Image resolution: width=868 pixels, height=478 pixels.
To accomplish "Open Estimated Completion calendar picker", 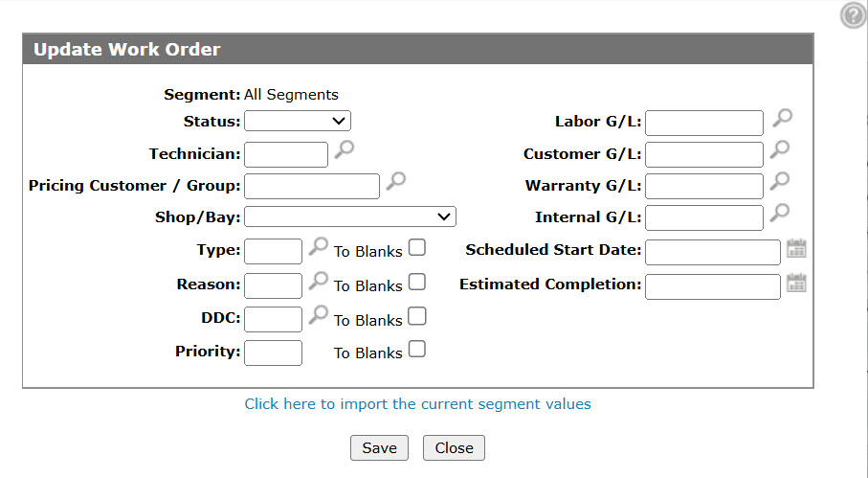I will point(796,283).
